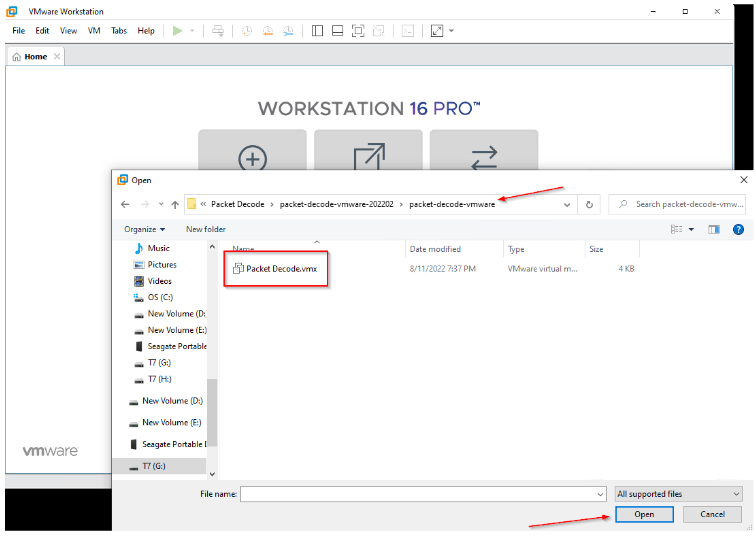
Task: Toggle the preview pane icon
Action: click(x=714, y=229)
